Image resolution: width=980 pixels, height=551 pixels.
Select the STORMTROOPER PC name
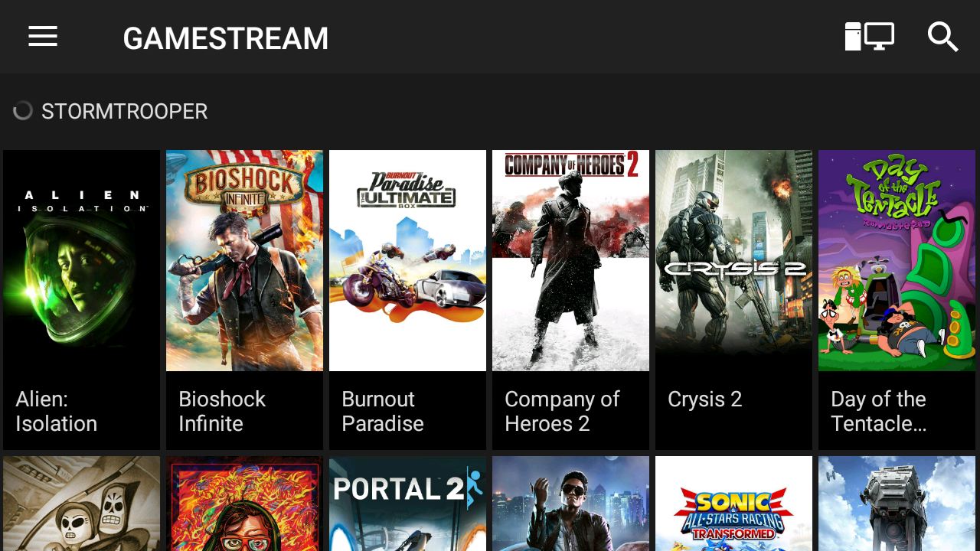coord(125,111)
